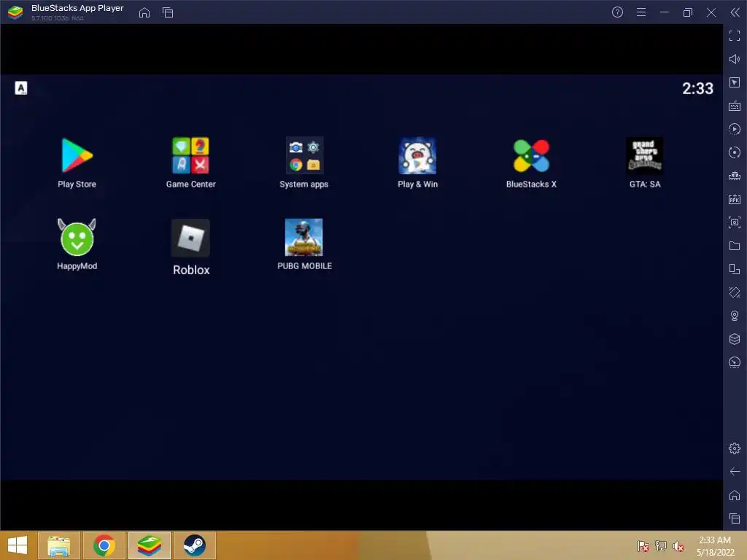Click the Install APK icon
The image size is (747, 560).
[735, 199]
